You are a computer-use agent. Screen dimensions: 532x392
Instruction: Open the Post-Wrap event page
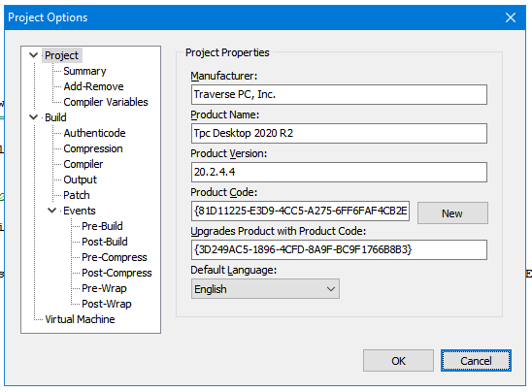107,304
